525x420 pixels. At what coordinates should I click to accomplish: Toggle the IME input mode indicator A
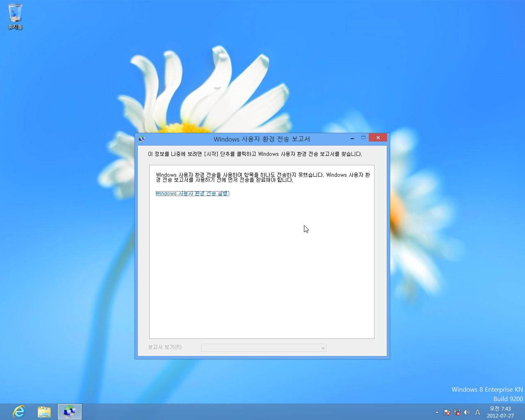click(477, 412)
